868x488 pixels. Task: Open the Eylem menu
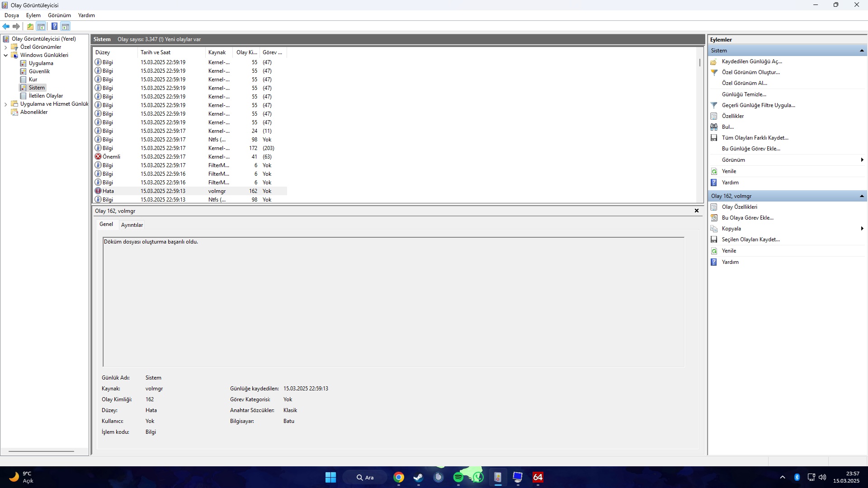33,15
